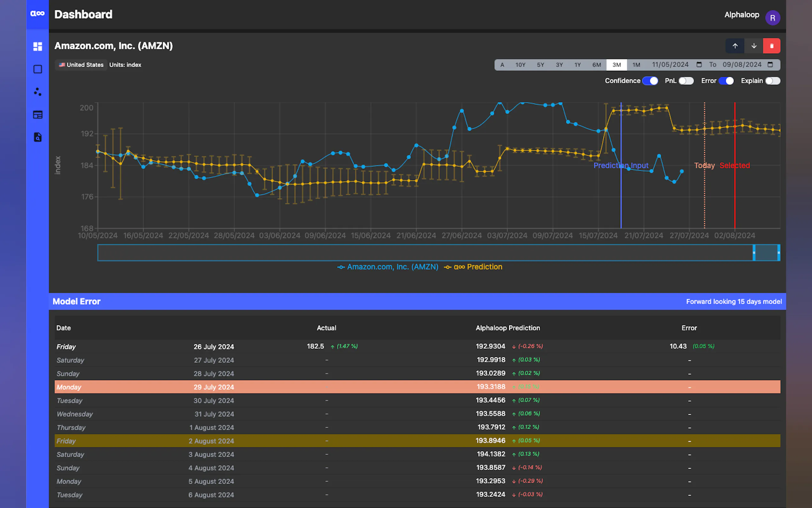Delete AMZN chart with red trash button
The image size is (812, 508).
coord(771,46)
